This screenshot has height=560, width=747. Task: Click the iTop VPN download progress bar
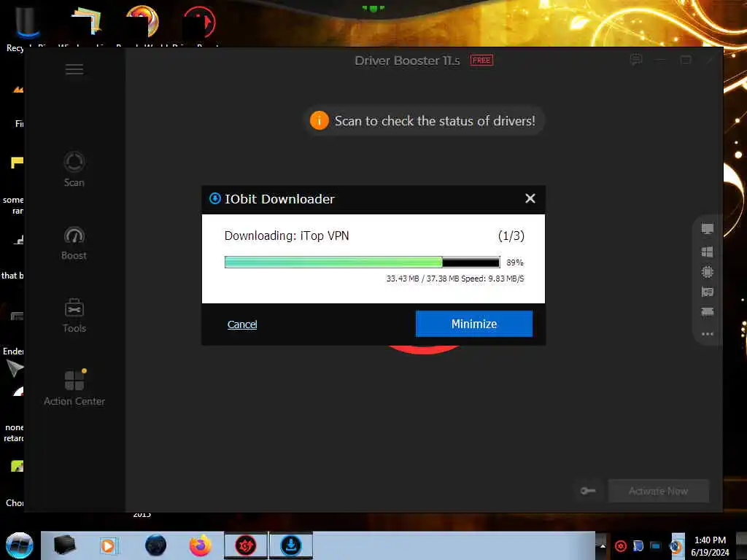pyautogui.click(x=362, y=262)
